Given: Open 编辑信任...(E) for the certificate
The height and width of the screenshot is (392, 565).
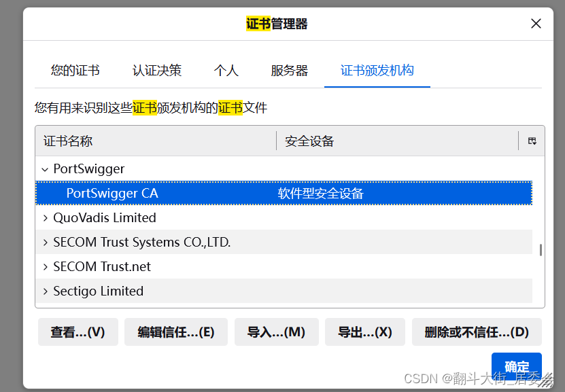Looking at the screenshot, I should pos(176,332).
